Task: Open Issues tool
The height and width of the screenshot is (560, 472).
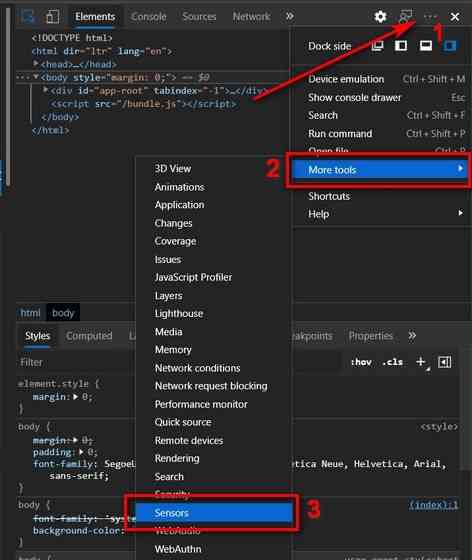Action: [213, 260]
